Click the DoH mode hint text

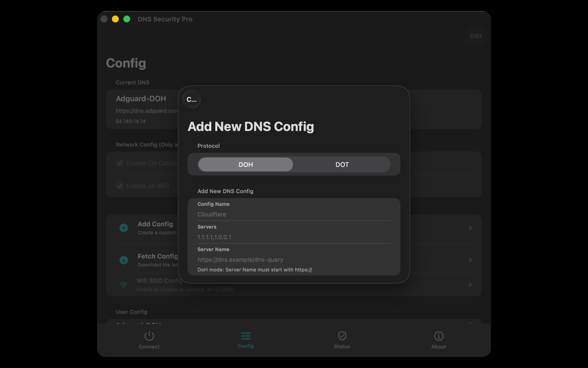[x=255, y=270]
